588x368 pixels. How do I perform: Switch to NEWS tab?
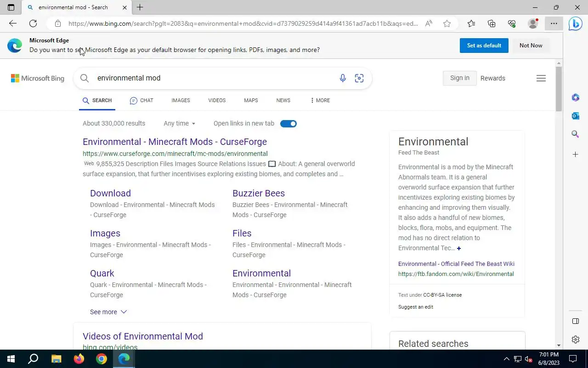click(283, 100)
